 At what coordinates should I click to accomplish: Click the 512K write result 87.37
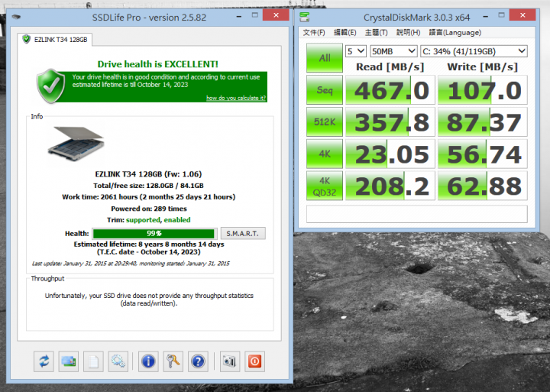[x=482, y=121]
